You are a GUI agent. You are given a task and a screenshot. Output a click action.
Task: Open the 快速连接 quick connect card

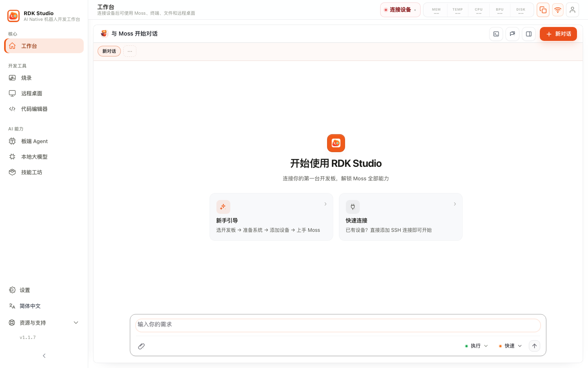point(401,217)
